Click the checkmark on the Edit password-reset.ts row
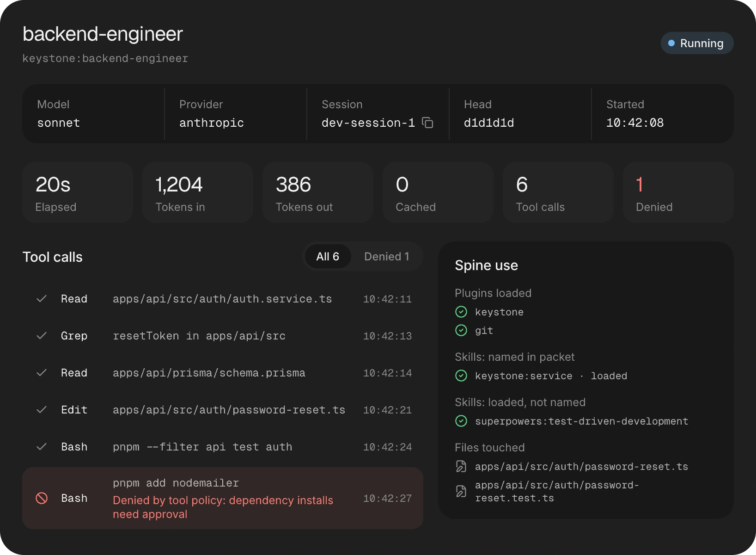This screenshot has height=555, width=756. [42, 410]
